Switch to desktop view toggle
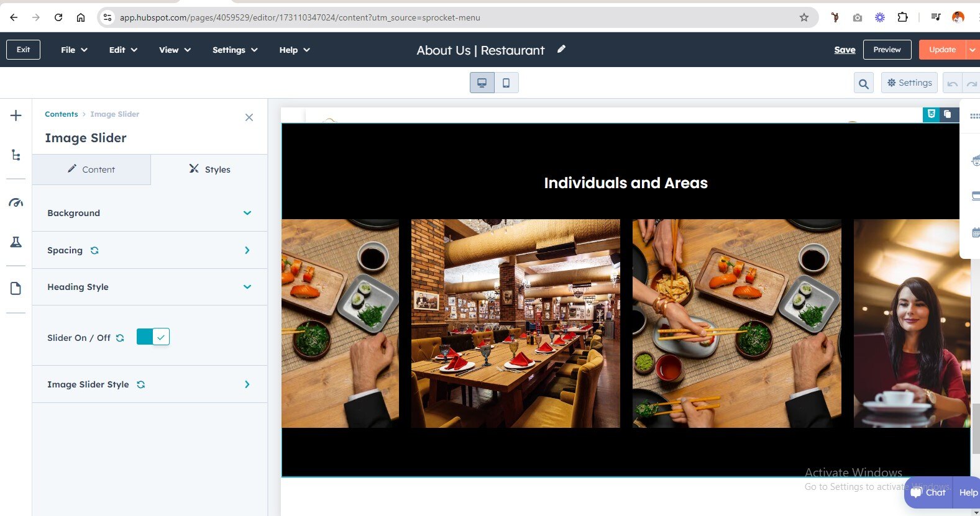980x516 pixels. pyautogui.click(x=482, y=83)
